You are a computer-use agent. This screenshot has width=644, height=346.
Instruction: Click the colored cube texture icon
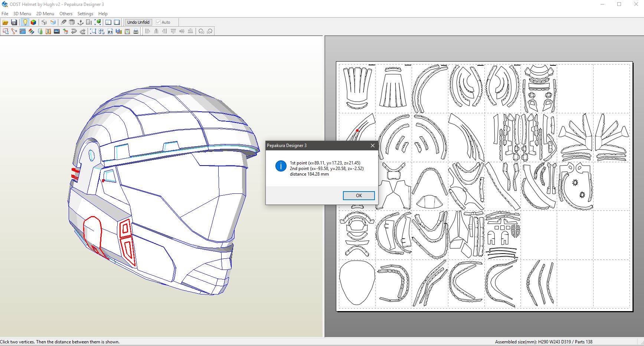click(33, 22)
